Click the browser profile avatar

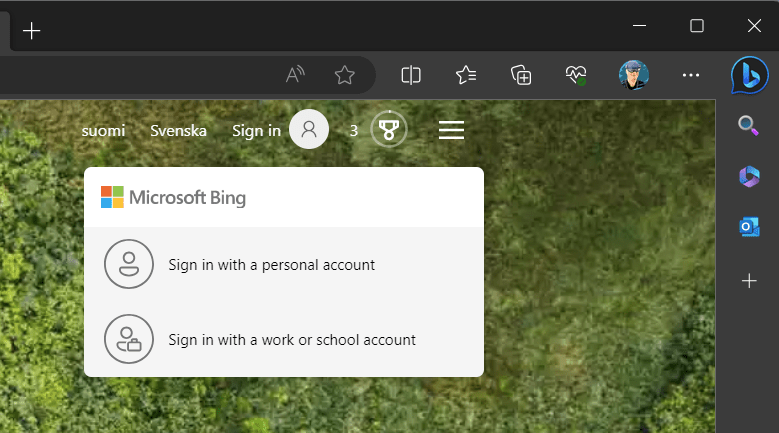point(634,75)
